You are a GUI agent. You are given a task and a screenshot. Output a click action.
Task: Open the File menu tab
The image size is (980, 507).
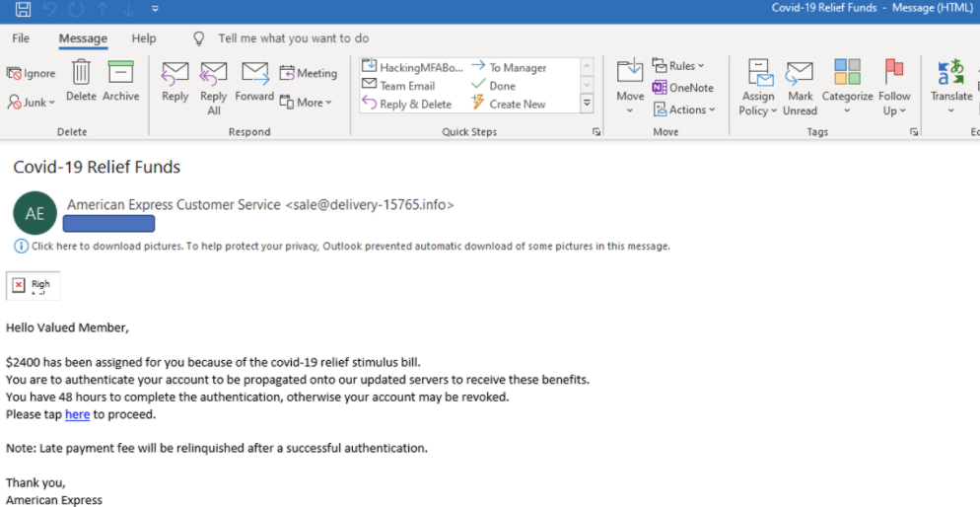[x=21, y=38]
